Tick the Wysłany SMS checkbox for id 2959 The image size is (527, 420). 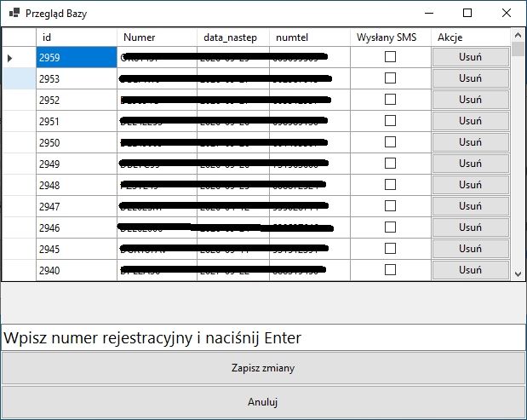[390, 57]
